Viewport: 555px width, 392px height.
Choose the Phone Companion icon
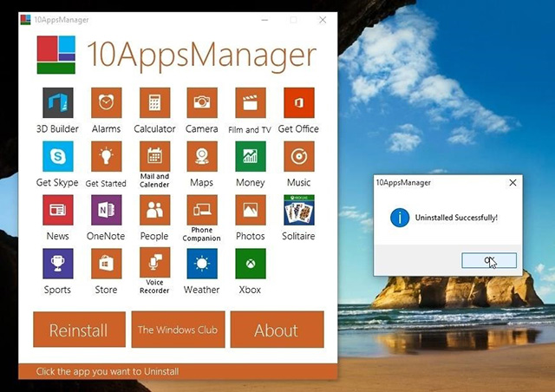coord(202,210)
